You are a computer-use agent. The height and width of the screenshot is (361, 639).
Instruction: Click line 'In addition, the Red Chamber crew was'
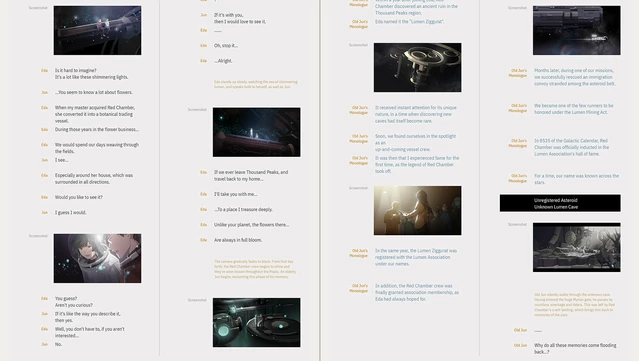tap(417, 292)
